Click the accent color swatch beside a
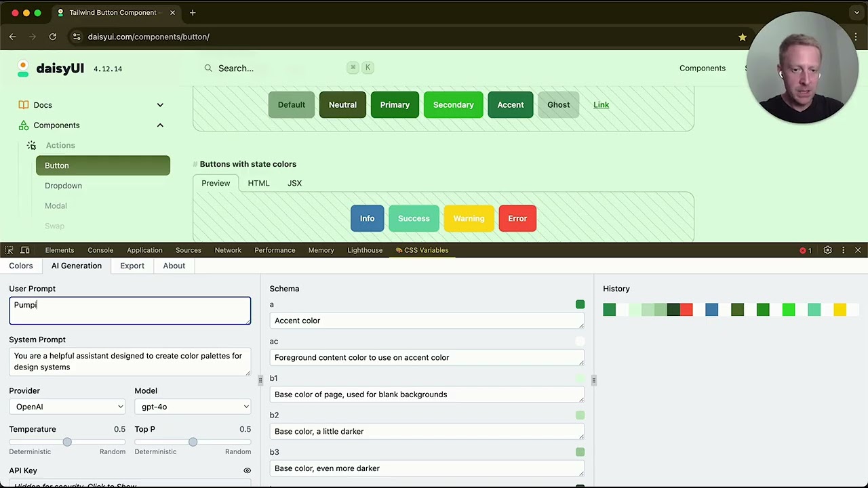This screenshot has height=488, width=868. pos(580,305)
